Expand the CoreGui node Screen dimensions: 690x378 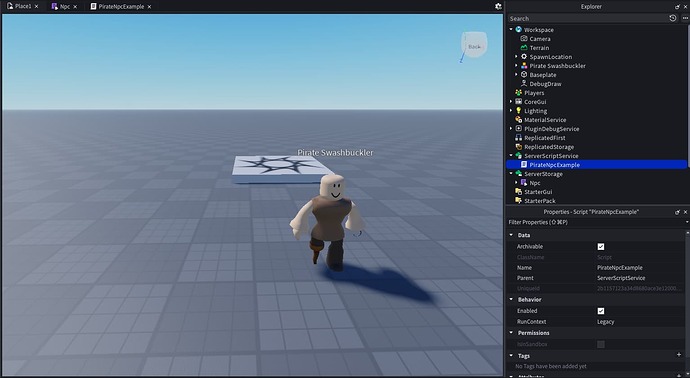(x=511, y=102)
